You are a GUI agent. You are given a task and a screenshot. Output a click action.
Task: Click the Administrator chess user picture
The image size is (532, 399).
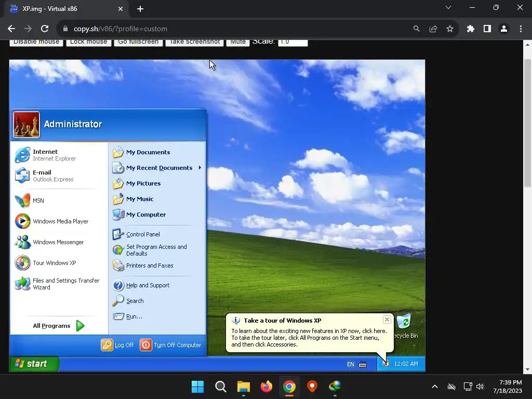(26, 125)
